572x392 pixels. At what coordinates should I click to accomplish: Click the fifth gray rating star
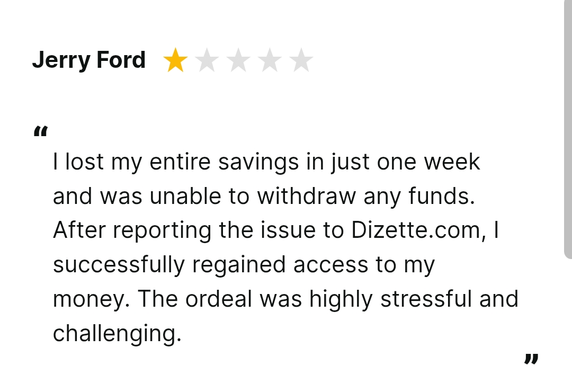click(301, 60)
